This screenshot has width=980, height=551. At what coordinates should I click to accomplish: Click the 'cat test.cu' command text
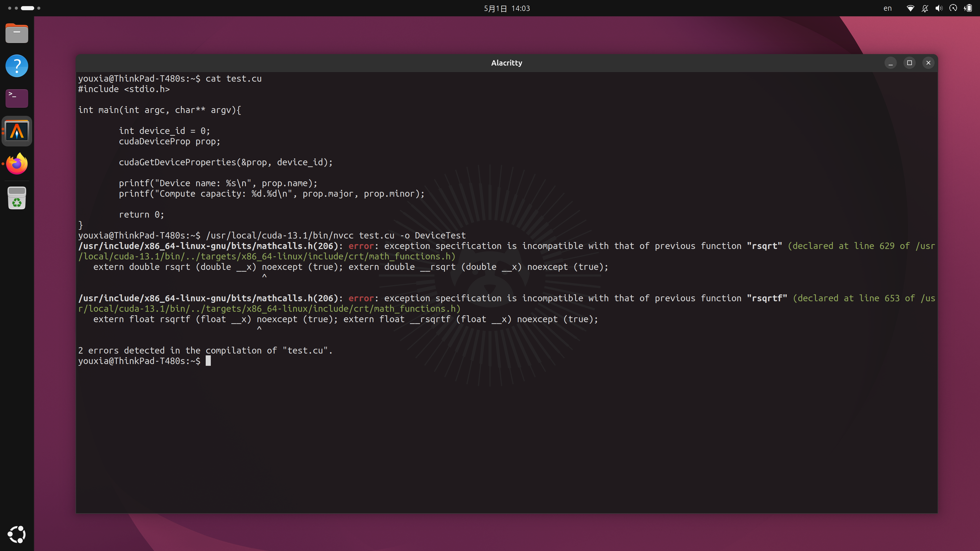tap(233, 79)
